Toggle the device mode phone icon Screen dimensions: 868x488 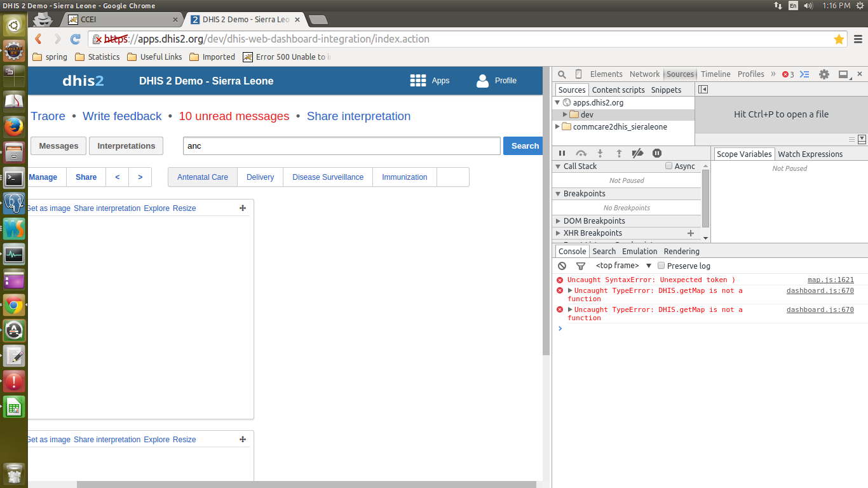tap(578, 74)
